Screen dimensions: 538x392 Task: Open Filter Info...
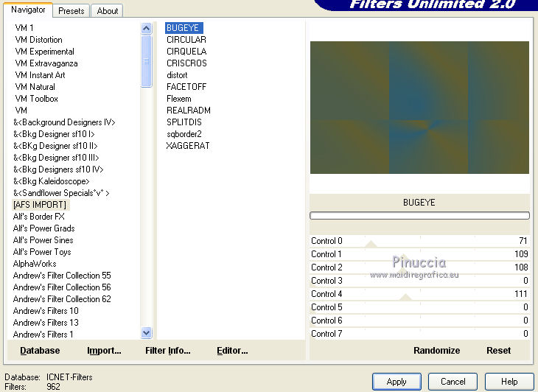coord(168,351)
